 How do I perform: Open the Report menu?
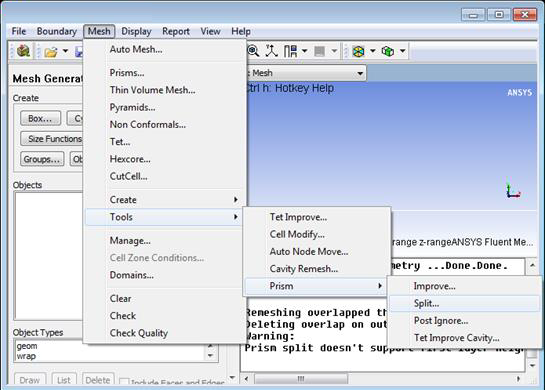[x=176, y=31]
